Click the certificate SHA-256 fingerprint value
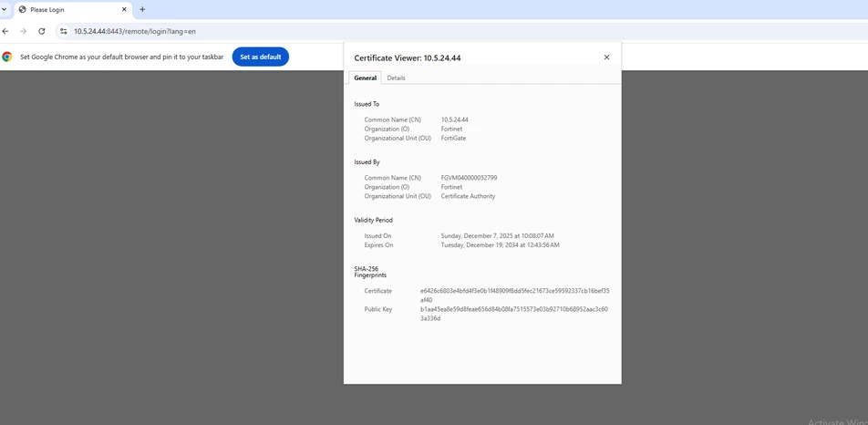 click(x=515, y=295)
